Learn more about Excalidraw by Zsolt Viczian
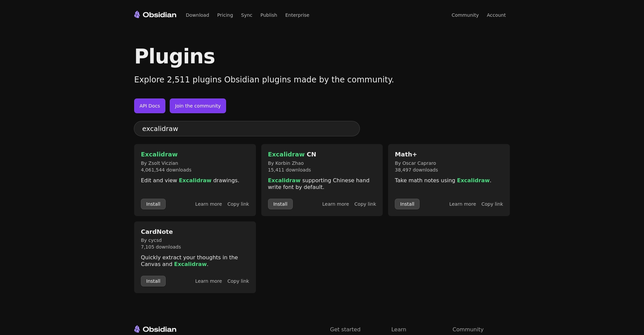Image resolution: width=644 pixels, height=335 pixels. [209, 204]
